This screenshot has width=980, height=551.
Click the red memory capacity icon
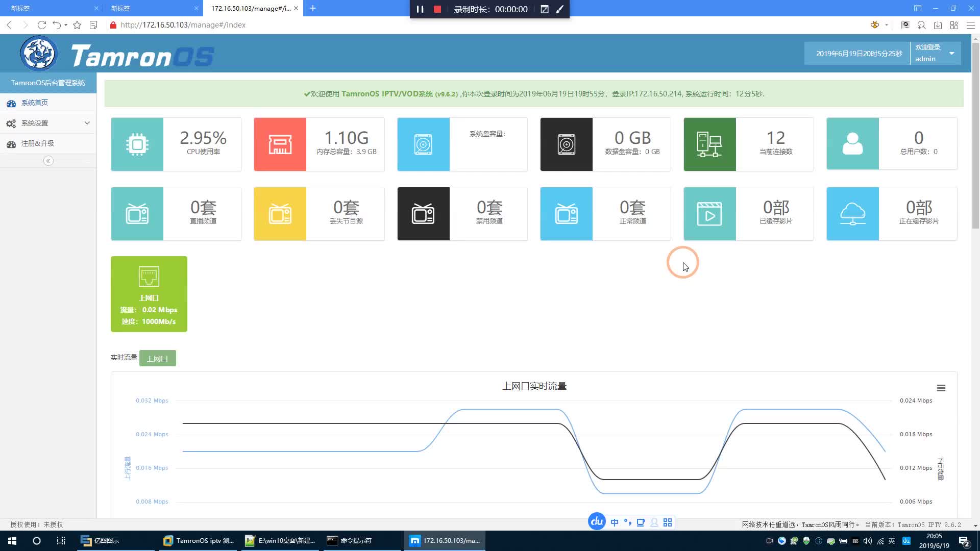(280, 144)
